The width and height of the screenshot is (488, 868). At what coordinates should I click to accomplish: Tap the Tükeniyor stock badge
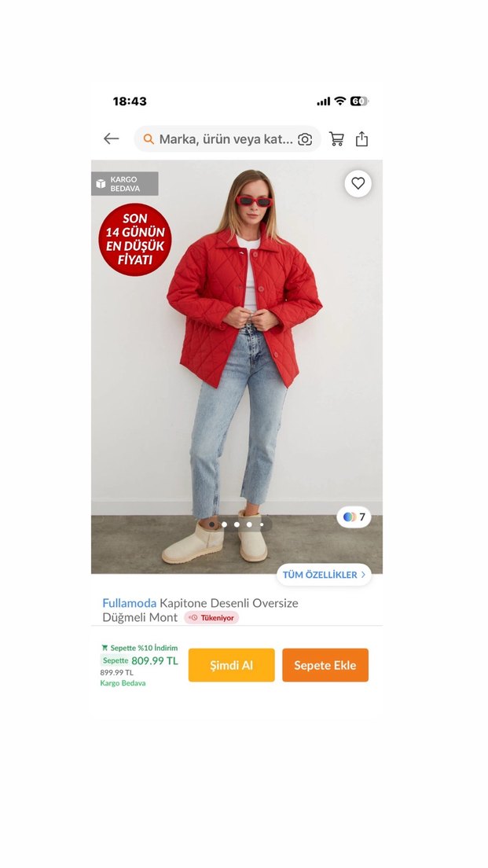point(211,618)
